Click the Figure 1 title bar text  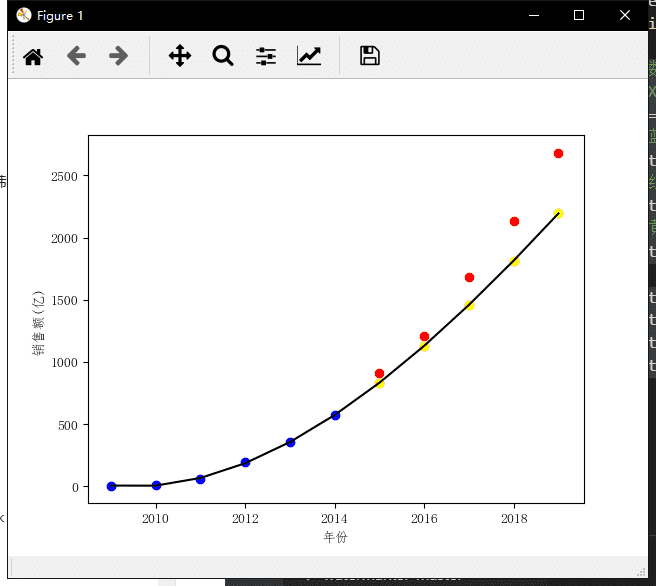[61, 16]
